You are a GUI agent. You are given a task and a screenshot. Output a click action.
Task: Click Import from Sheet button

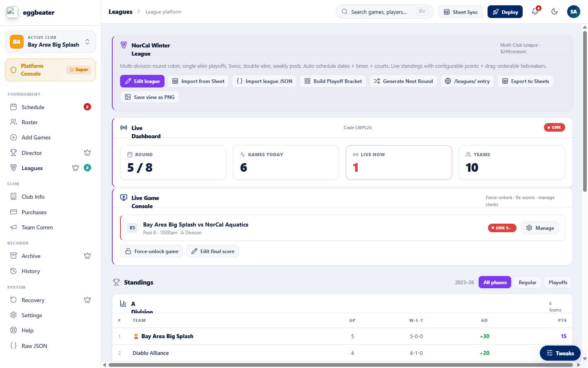pyautogui.click(x=198, y=81)
